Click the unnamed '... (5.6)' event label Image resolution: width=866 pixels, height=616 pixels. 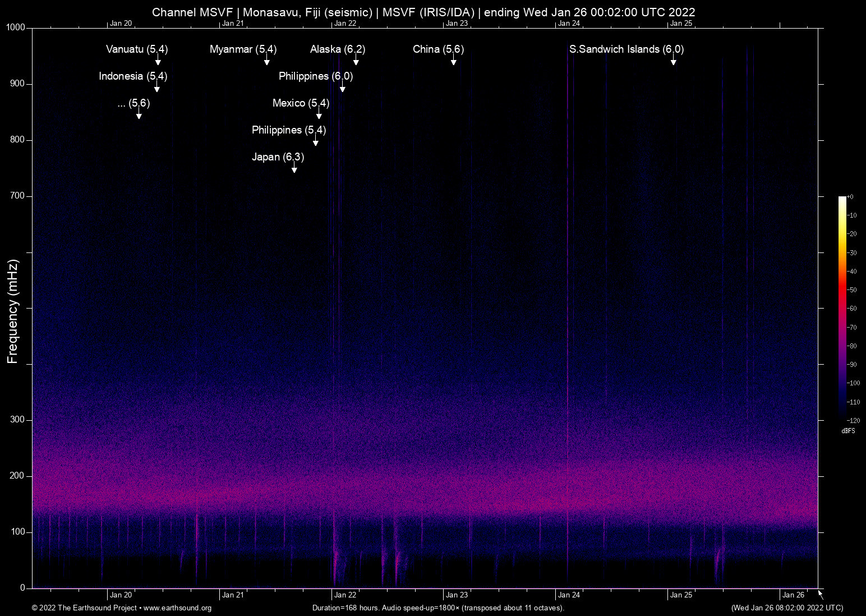pyautogui.click(x=134, y=103)
